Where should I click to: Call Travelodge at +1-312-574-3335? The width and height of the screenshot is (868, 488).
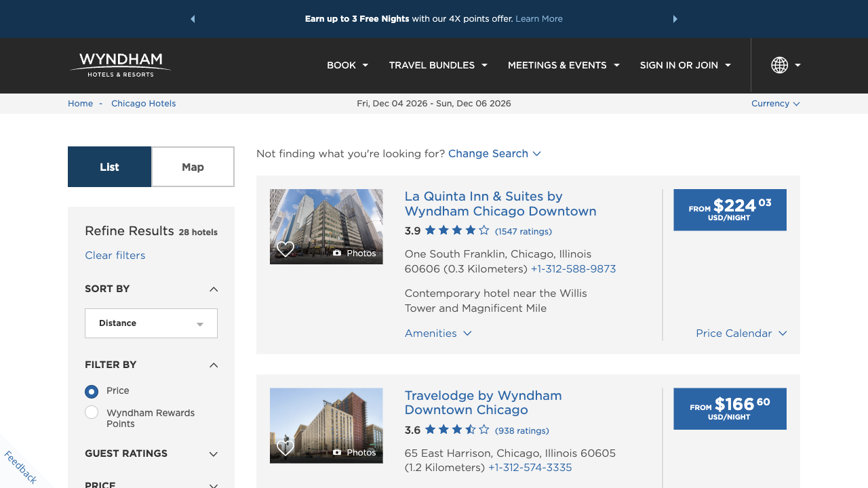tap(530, 468)
